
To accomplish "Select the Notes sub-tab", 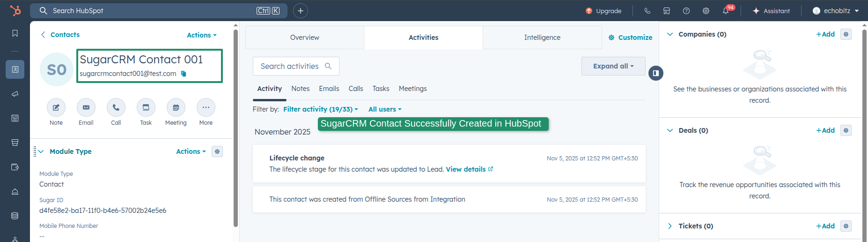I will [301, 89].
